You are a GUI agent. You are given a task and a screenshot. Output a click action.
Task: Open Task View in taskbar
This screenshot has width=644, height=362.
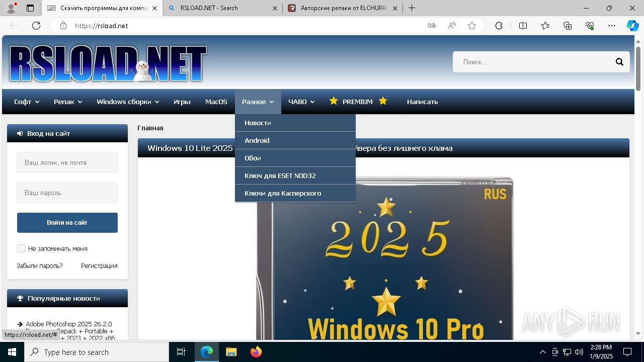coord(181,352)
